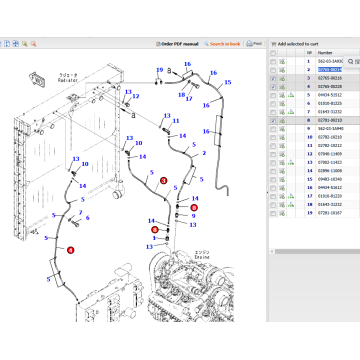The width and height of the screenshot is (360, 360).
Task: Click callout 17 on diagram
Action: pyautogui.click(x=189, y=99)
